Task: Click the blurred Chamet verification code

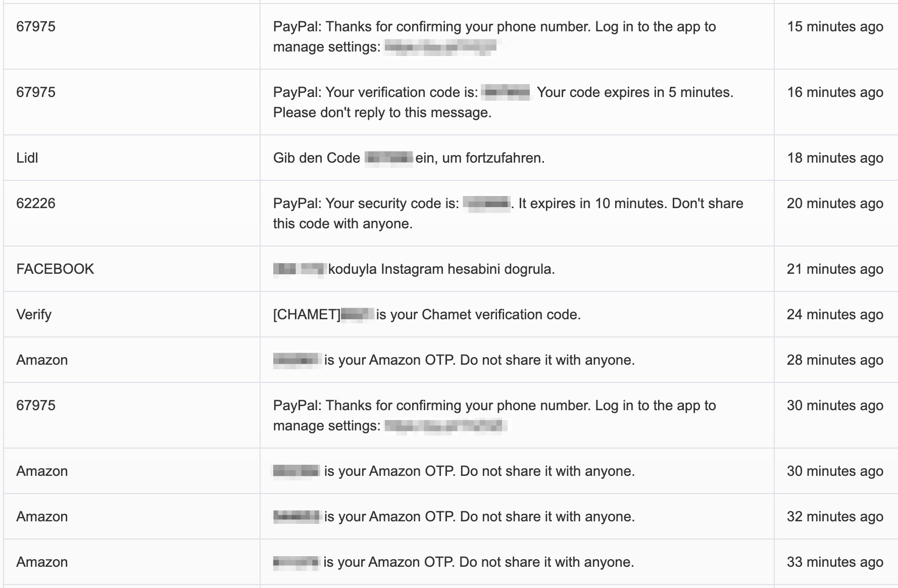Action: tap(358, 315)
